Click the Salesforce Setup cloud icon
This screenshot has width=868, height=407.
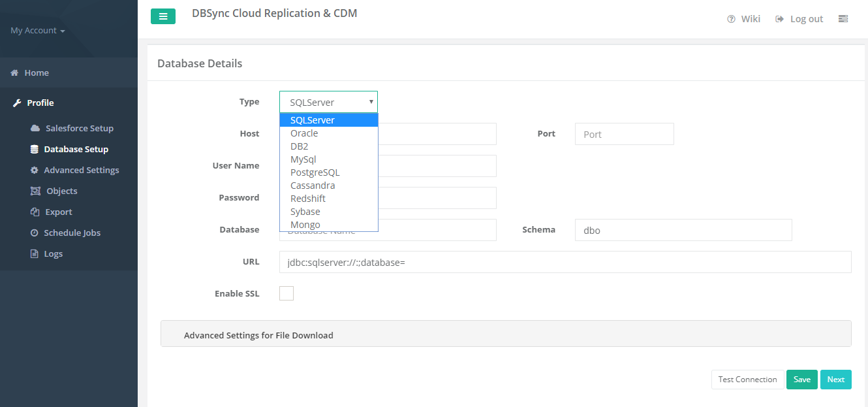35,129
